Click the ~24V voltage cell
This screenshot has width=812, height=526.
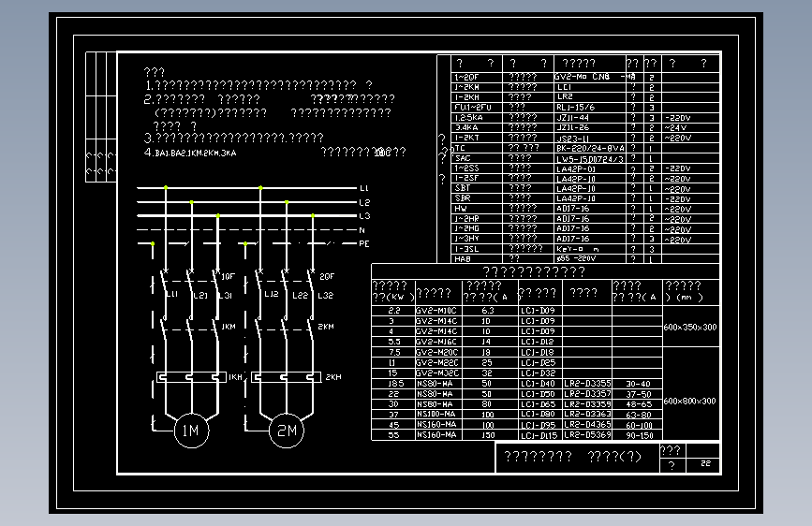tap(676, 128)
